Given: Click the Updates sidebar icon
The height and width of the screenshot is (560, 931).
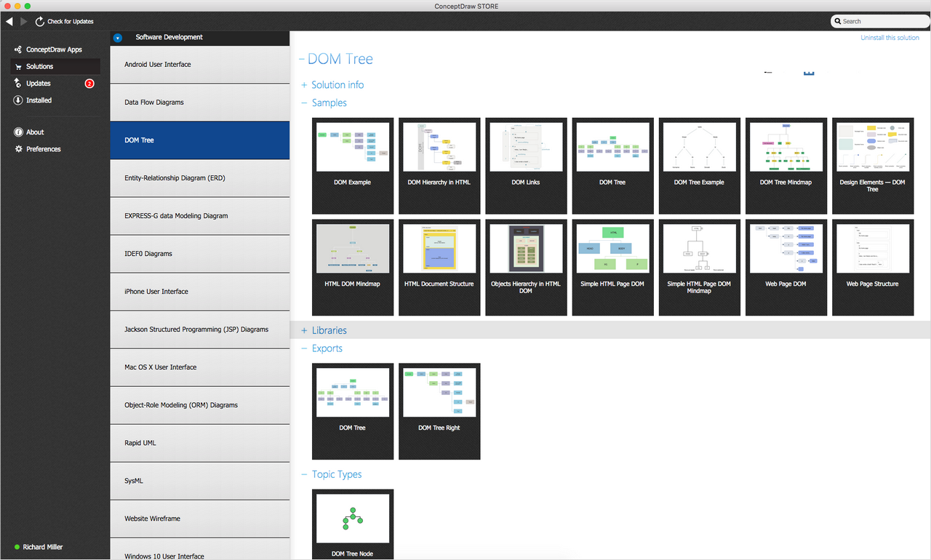Looking at the screenshot, I should pyautogui.click(x=18, y=83).
